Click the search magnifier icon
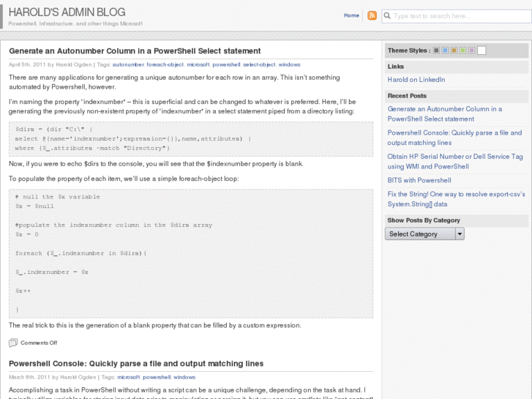 coord(387,15)
